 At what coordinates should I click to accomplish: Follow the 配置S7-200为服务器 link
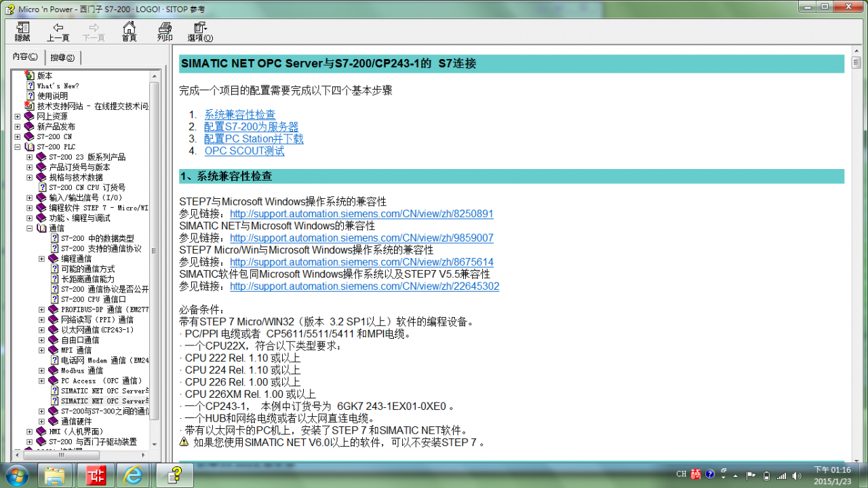pos(252,127)
